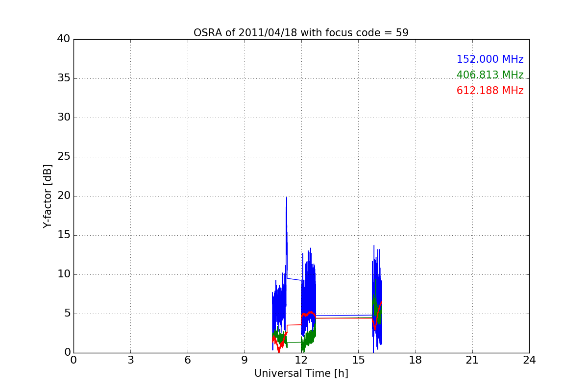Click the x-axis tick label 9
The width and height of the screenshot is (588, 392).
245,360
